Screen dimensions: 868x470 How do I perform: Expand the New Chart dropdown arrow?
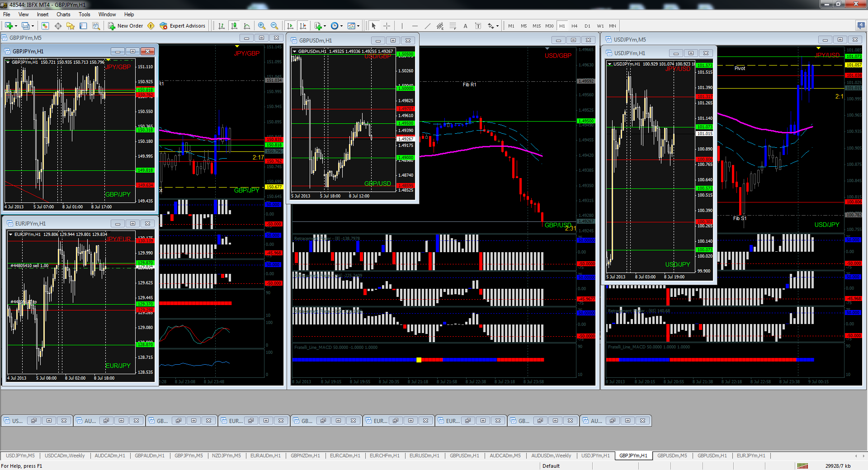(x=16, y=26)
